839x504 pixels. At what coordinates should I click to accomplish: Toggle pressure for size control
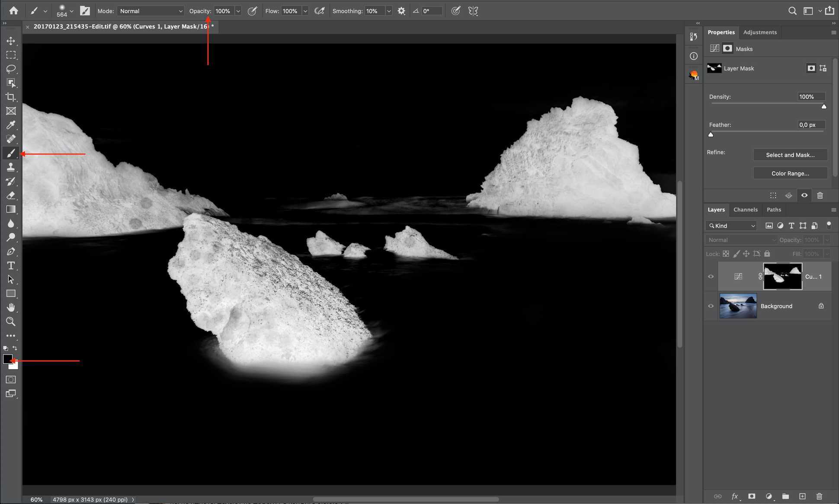[456, 11]
